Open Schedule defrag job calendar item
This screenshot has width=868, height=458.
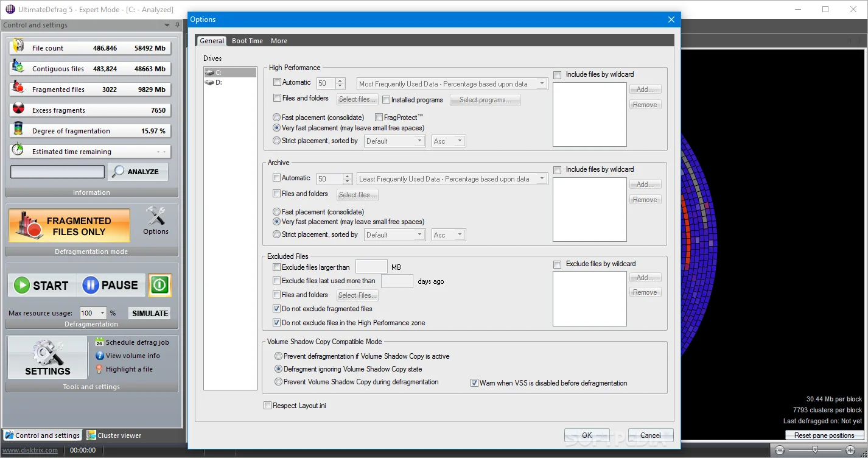pyautogui.click(x=132, y=342)
